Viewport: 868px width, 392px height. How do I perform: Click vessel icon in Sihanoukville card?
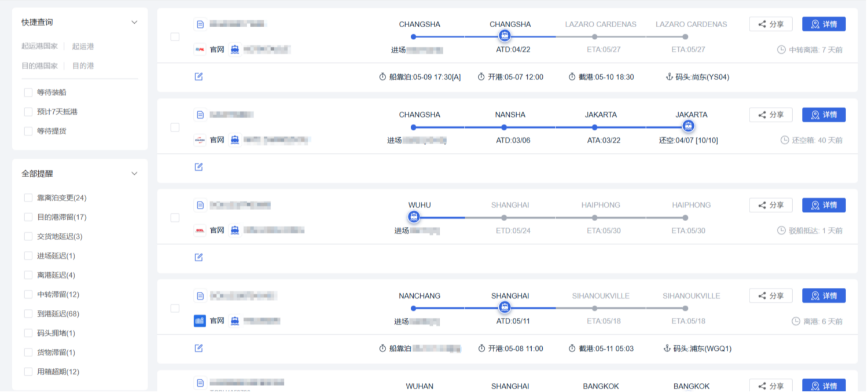click(234, 321)
